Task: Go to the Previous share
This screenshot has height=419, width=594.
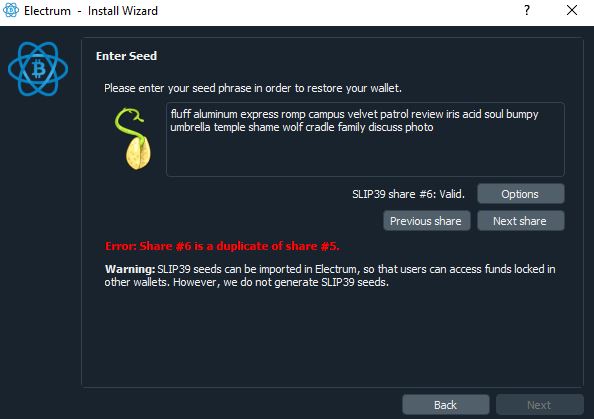Action: [427, 221]
